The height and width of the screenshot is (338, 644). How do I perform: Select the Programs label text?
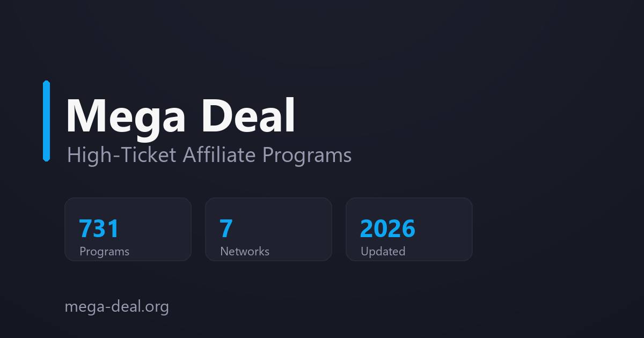click(104, 252)
